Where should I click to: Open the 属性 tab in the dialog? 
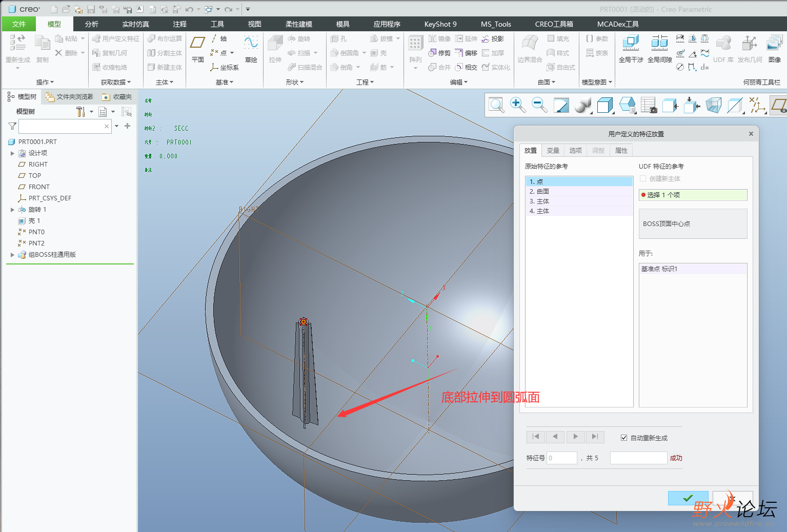pyautogui.click(x=621, y=150)
